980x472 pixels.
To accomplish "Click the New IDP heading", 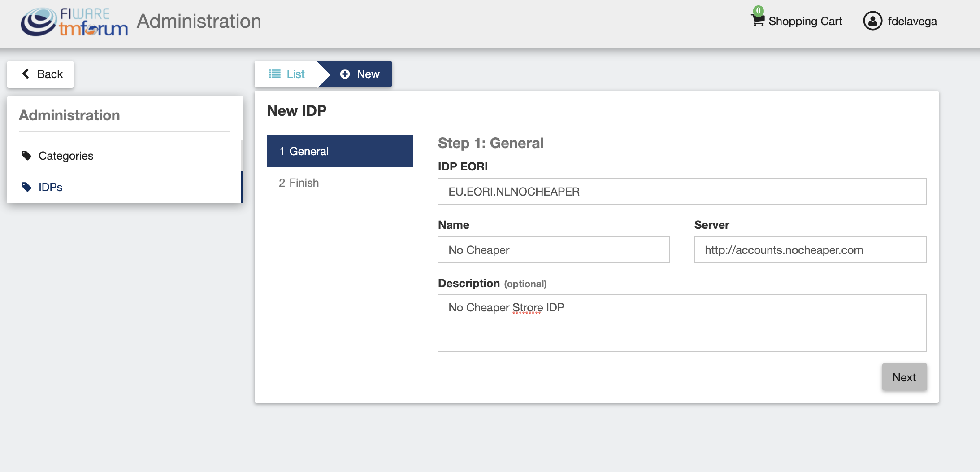I will tap(297, 110).
